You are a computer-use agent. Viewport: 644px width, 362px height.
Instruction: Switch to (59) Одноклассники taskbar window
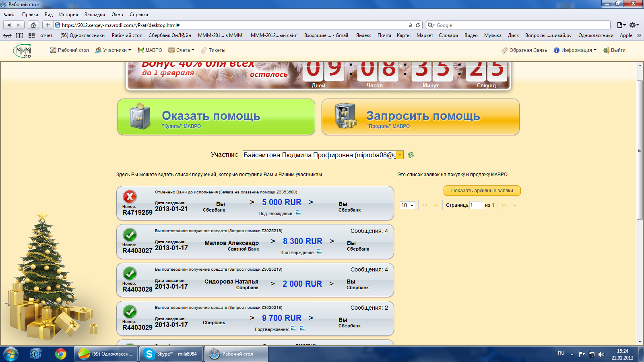(106, 354)
